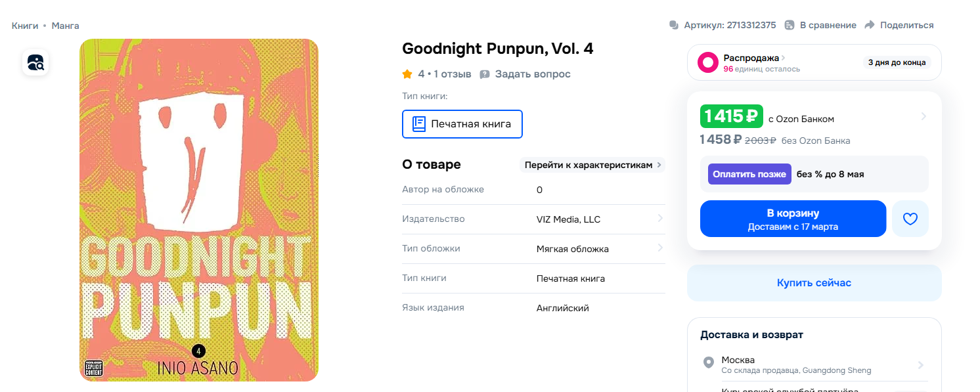Open the Книги breadcrumb
This screenshot has width=980, height=392.
pyautogui.click(x=25, y=26)
